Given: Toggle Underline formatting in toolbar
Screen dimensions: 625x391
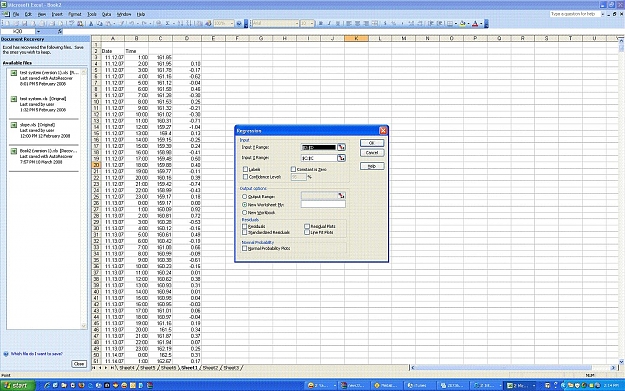Looking at the screenshot, I should [x=338, y=23].
